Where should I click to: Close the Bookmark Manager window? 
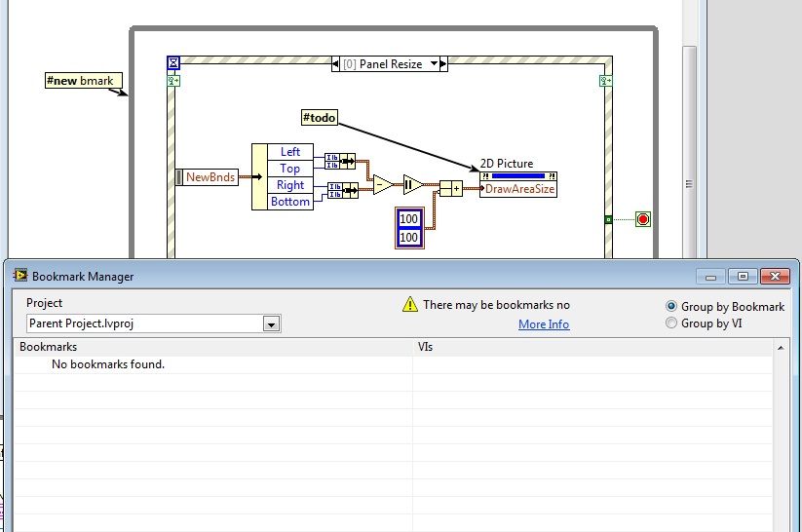click(x=775, y=277)
